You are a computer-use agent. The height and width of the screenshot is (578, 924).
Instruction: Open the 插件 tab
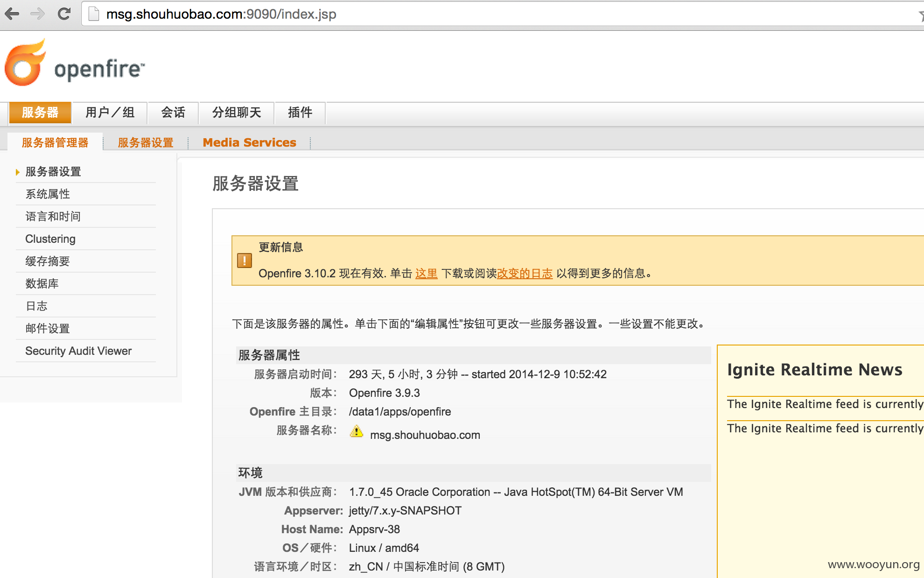(300, 113)
